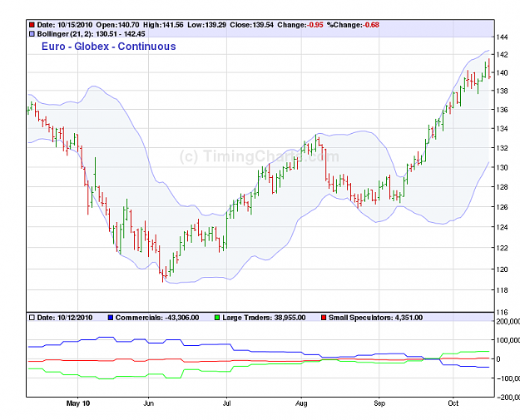Click the 'Date: 10/15/2010' text
Screen dimensions: 520x420
(65, 25)
